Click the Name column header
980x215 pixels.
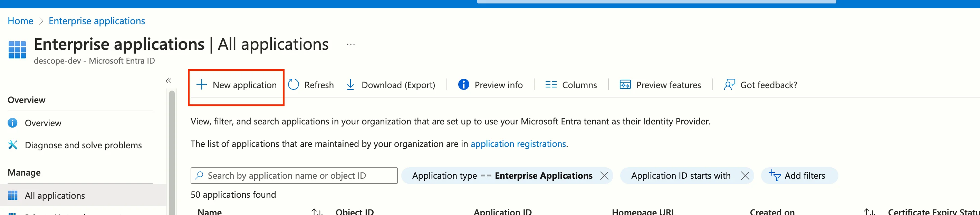point(210,212)
